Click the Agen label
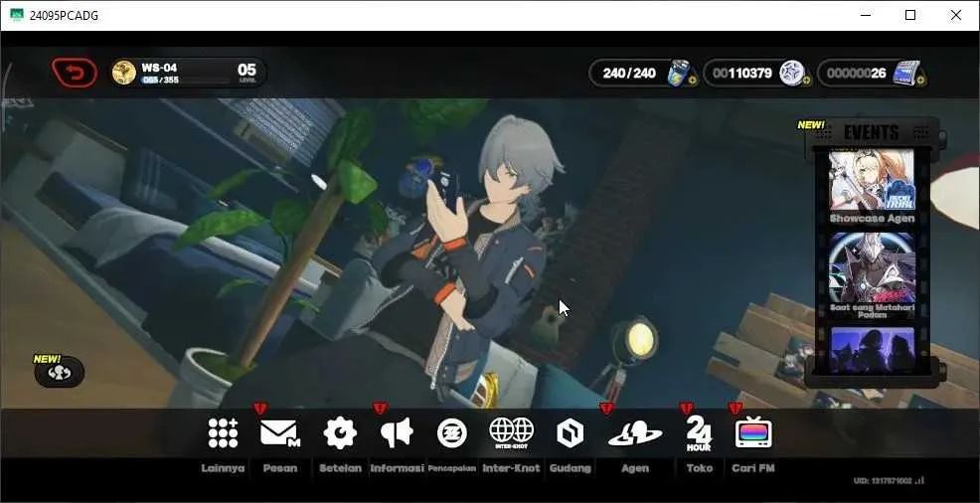Screen dimensions: 980x503 point(635,468)
